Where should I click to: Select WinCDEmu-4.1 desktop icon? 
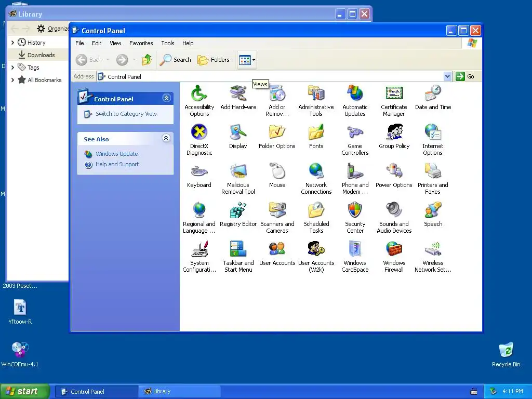coord(20,354)
